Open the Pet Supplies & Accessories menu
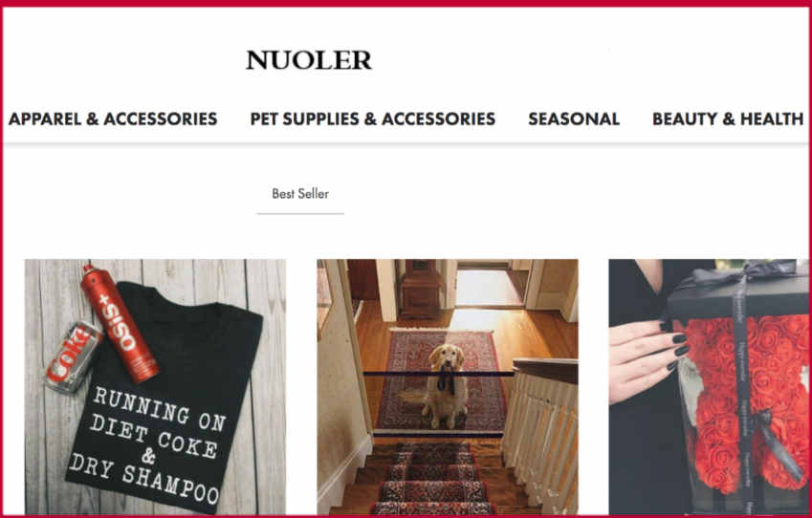This screenshot has width=812, height=518. (x=372, y=119)
